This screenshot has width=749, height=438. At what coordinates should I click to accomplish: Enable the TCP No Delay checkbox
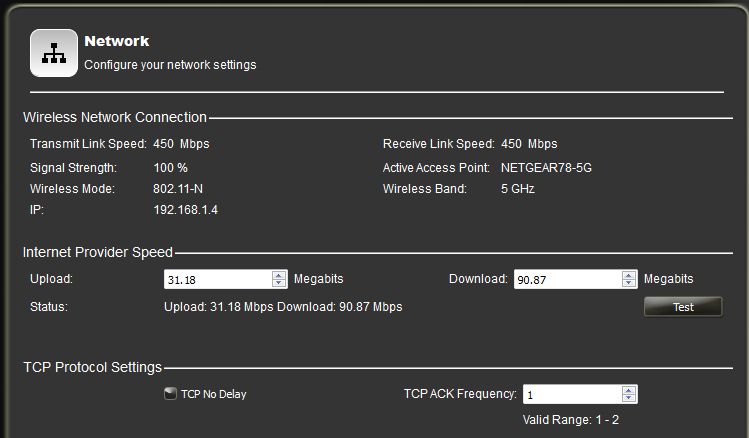point(170,394)
